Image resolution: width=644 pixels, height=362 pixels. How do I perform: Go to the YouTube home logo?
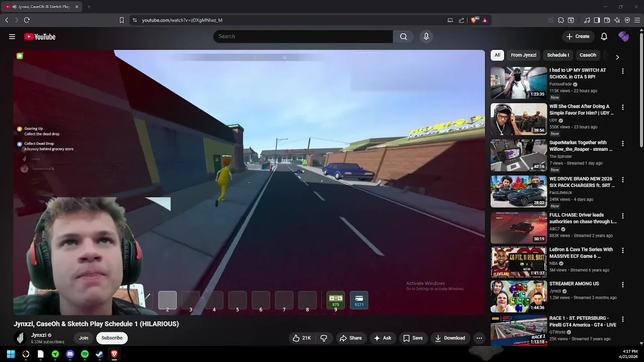[40, 37]
